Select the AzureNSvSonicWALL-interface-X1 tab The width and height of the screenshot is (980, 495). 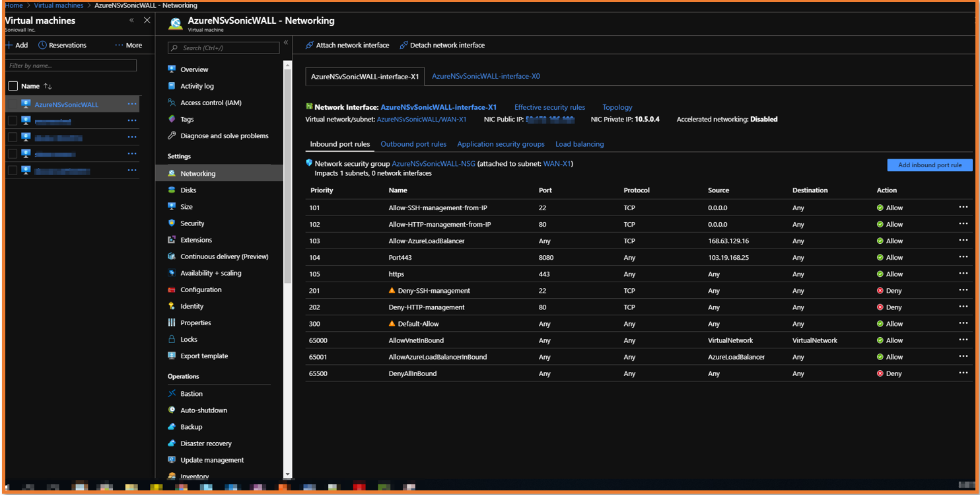pos(365,77)
